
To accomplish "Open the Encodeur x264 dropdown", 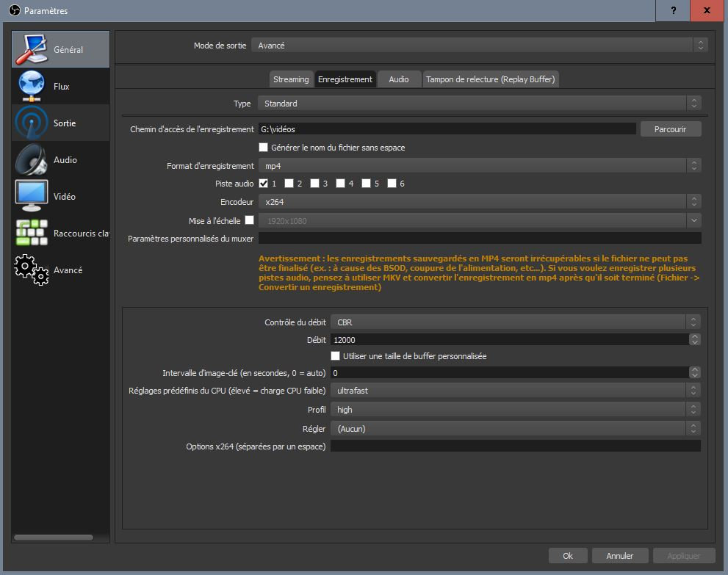I will tap(479, 201).
